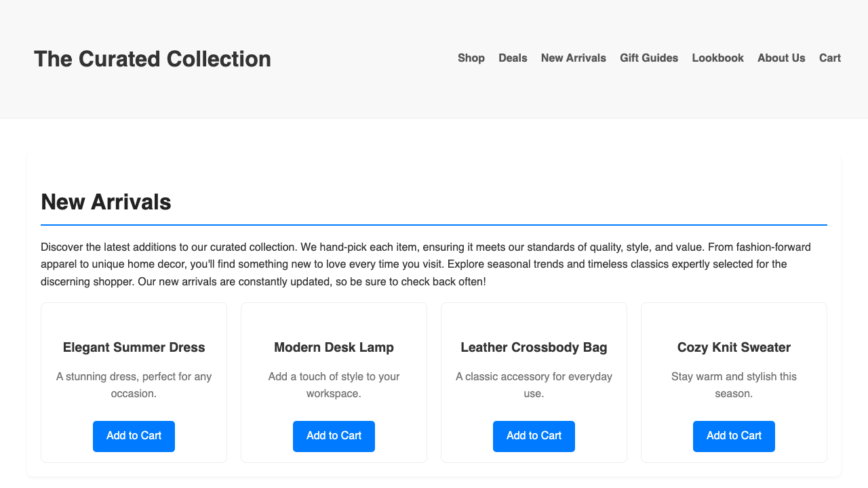Click The Curated Collection site title
The image size is (868, 488).
coord(153,59)
